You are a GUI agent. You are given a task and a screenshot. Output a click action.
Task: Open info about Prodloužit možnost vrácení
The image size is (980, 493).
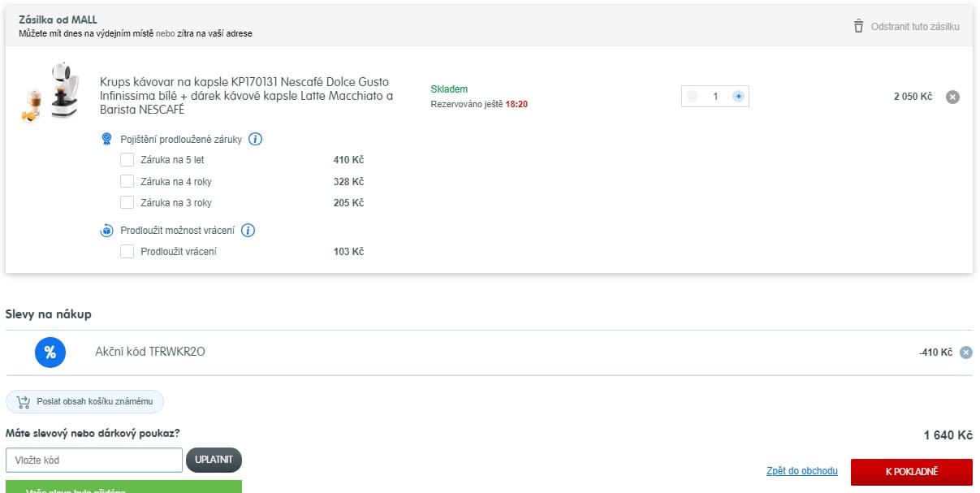(x=248, y=230)
